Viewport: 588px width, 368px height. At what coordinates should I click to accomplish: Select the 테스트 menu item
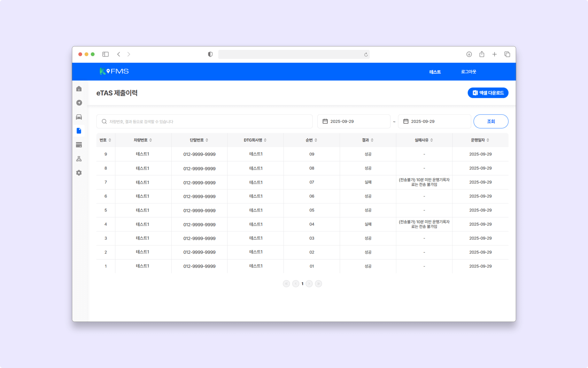tap(435, 72)
